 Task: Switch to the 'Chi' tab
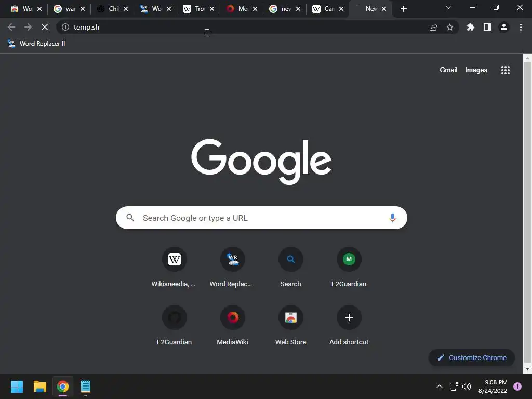pos(108,9)
